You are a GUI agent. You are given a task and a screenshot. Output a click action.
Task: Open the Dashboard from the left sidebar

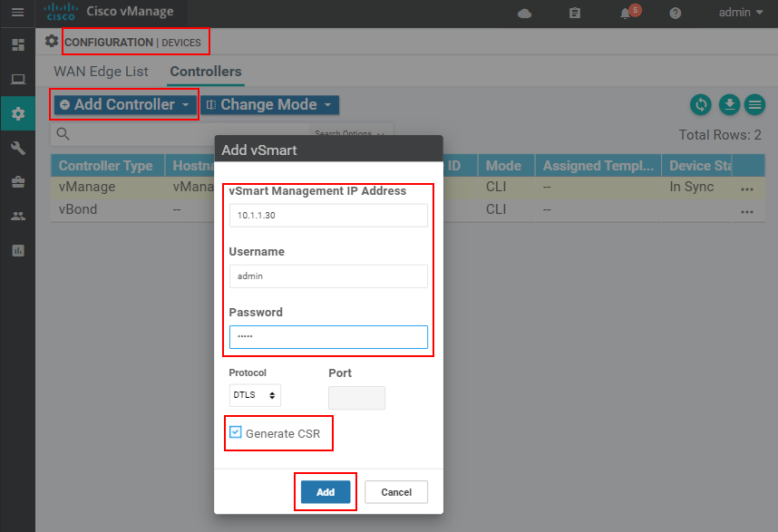point(16,43)
